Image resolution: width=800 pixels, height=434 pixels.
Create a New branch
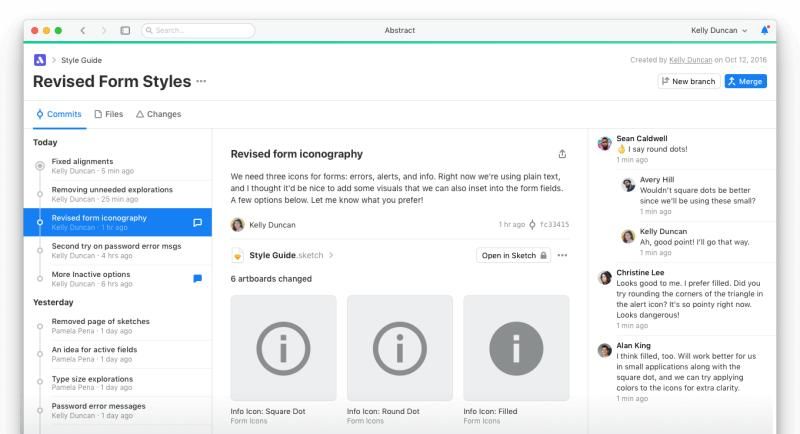(689, 81)
